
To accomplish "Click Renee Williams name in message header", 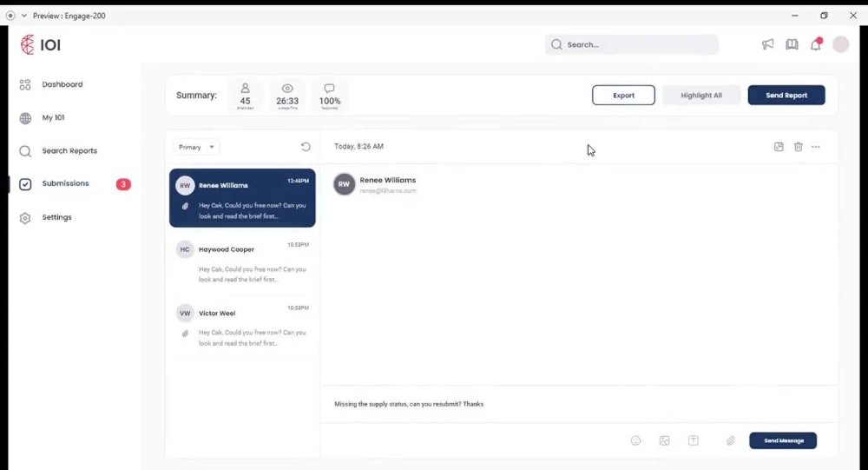I will click(387, 180).
